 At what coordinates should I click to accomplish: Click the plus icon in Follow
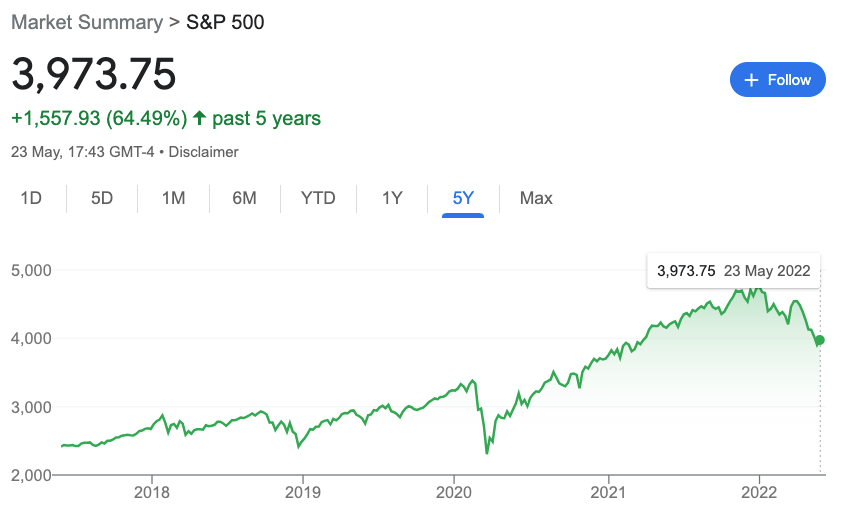[x=752, y=80]
